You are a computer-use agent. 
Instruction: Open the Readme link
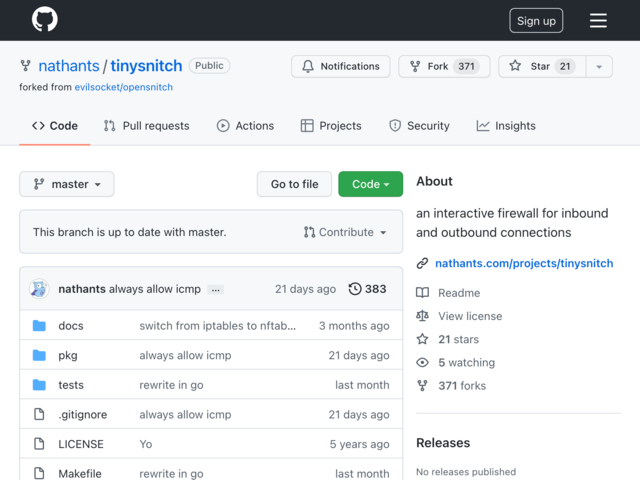459,293
